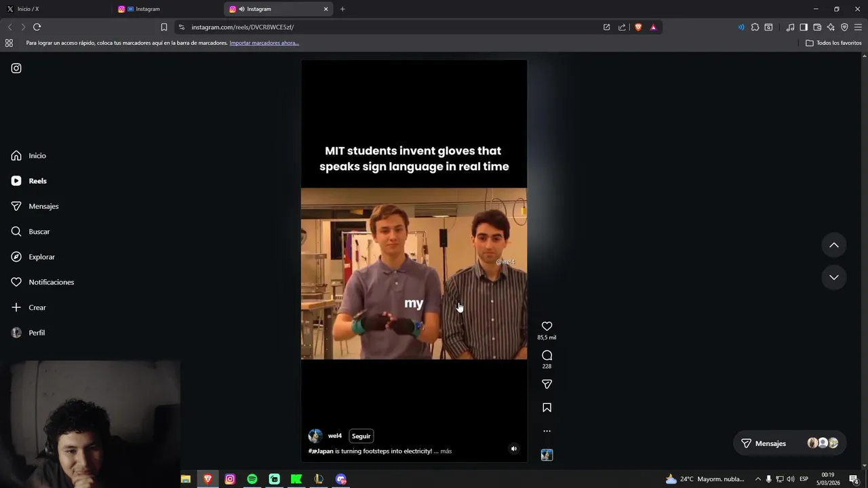Image resolution: width=868 pixels, height=488 pixels.
Task: Open Spotify from the taskbar
Action: coord(252,479)
